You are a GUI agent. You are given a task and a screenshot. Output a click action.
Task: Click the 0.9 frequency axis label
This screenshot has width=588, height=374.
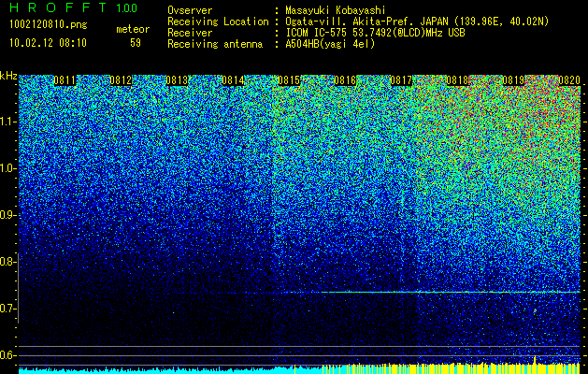coord(7,215)
